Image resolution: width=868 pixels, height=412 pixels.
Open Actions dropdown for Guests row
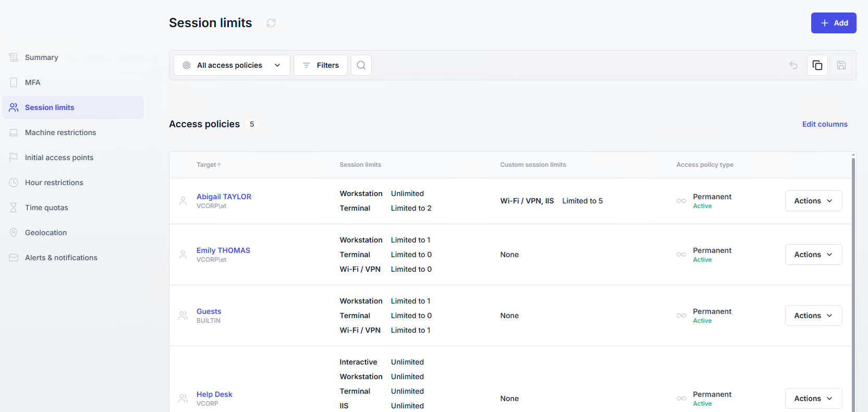pyautogui.click(x=813, y=316)
